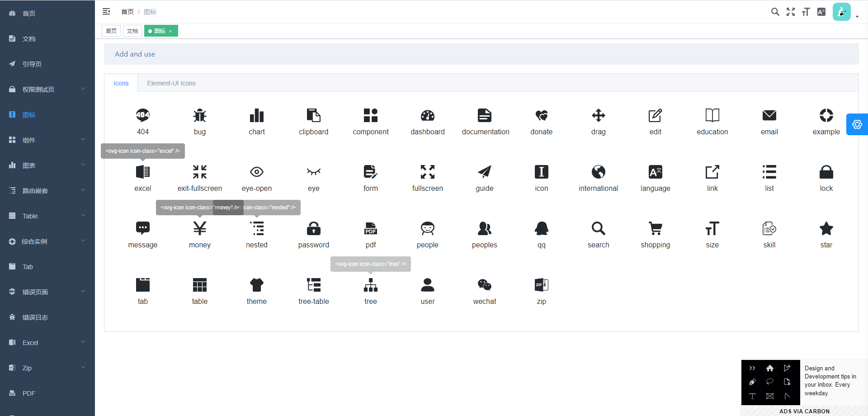This screenshot has height=416, width=868.
Task: Toggle fullscreen from the header toolbar
Action: pyautogui.click(x=790, y=12)
